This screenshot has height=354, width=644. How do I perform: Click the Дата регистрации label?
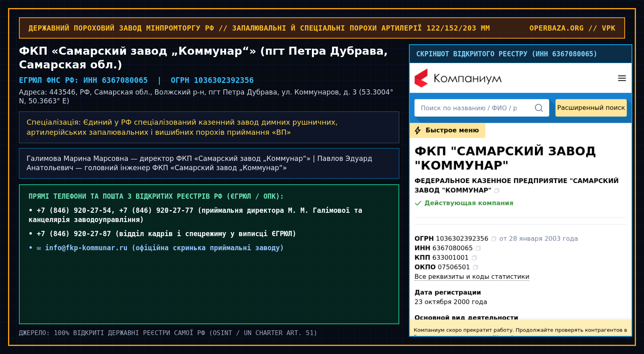[448, 292]
